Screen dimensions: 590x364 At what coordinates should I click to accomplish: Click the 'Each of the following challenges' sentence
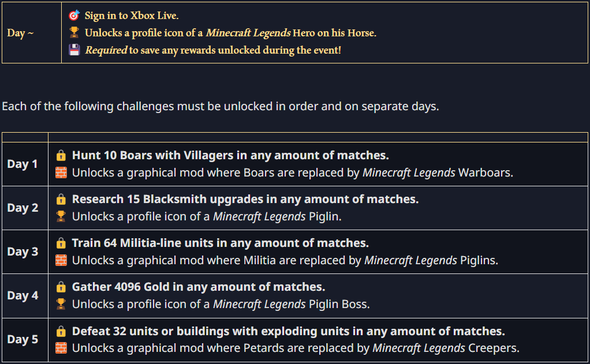click(221, 106)
